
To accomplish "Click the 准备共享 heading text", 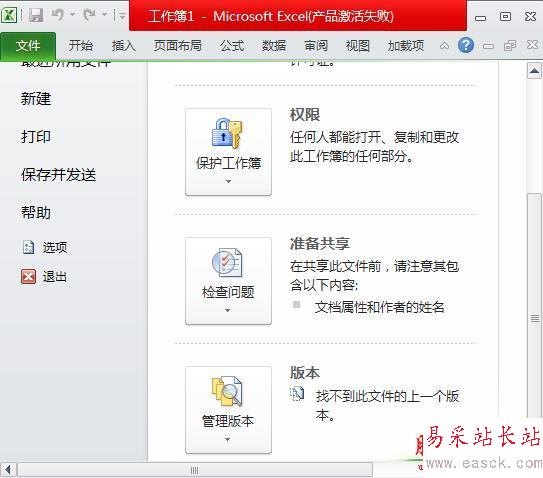I will (320, 244).
